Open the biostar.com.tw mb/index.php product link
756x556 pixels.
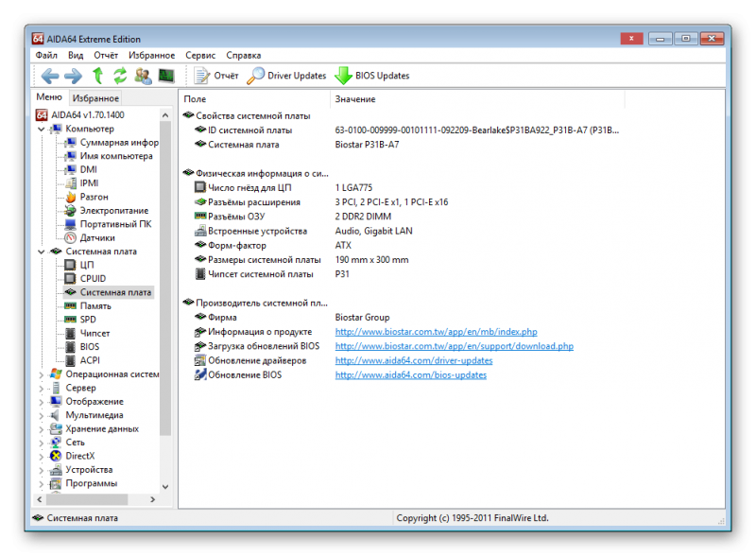click(437, 332)
